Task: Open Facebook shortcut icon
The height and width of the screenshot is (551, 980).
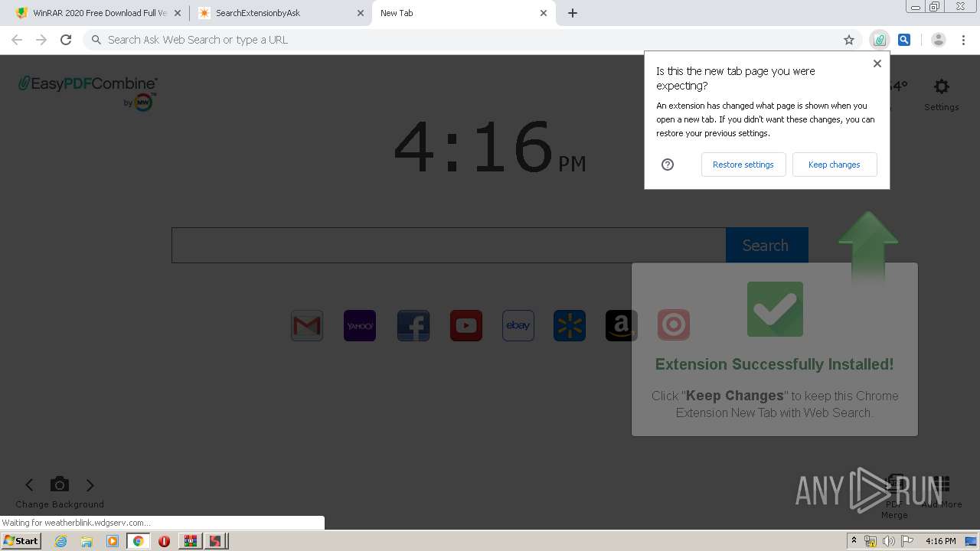Action: [413, 325]
